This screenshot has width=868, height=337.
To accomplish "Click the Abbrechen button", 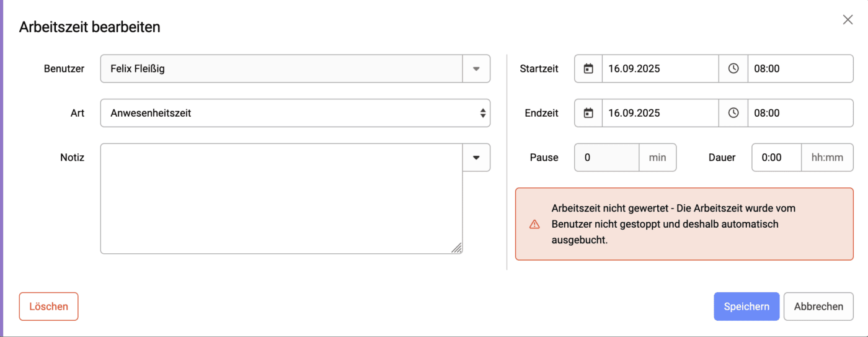I will [818, 307].
